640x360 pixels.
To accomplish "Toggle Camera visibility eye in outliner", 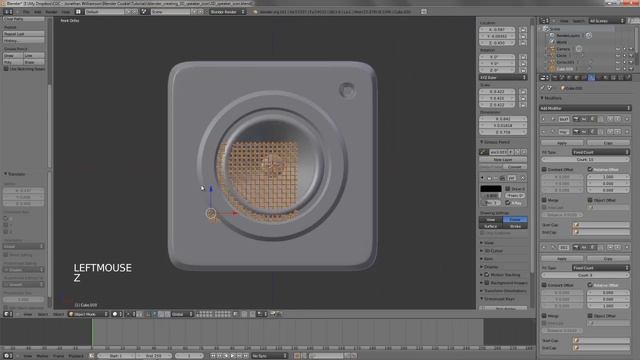I will (x=618, y=49).
